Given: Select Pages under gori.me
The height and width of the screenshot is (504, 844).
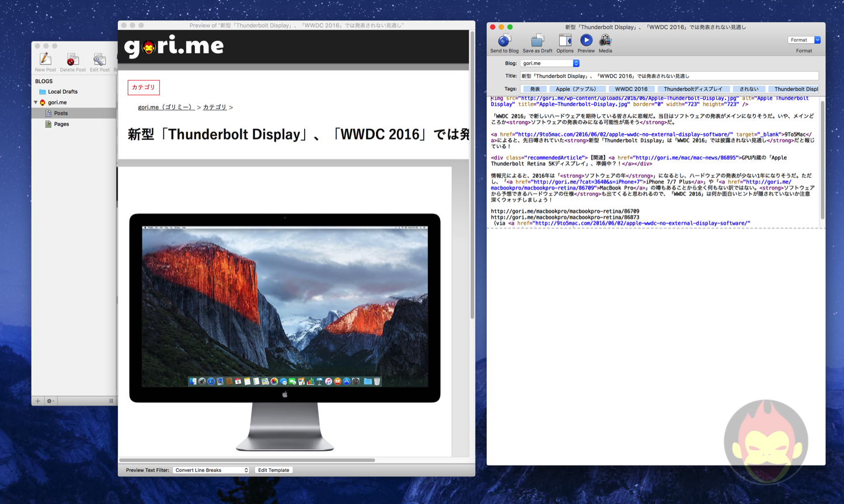Looking at the screenshot, I should [61, 124].
